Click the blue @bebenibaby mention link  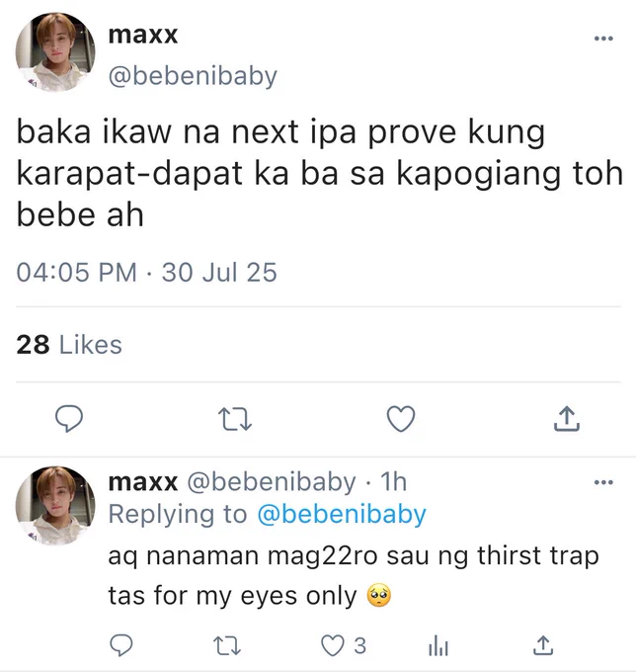[342, 514]
